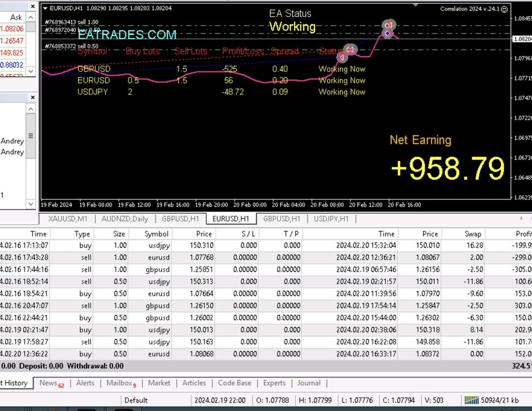Select the usdjpy sell row opened 18:52:14
This screenshot has height=411, width=532.
pyautogui.click(x=266, y=282)
